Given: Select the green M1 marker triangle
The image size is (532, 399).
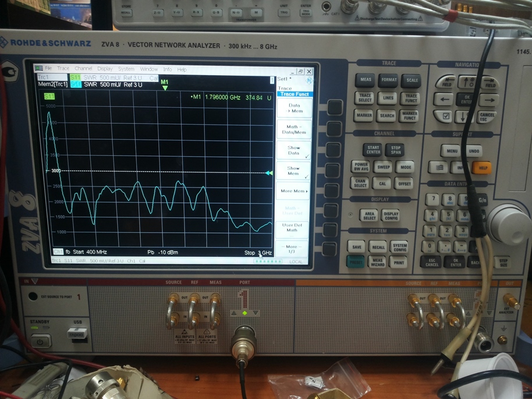Looking at the screenshot, I should [x=165, y=87].
